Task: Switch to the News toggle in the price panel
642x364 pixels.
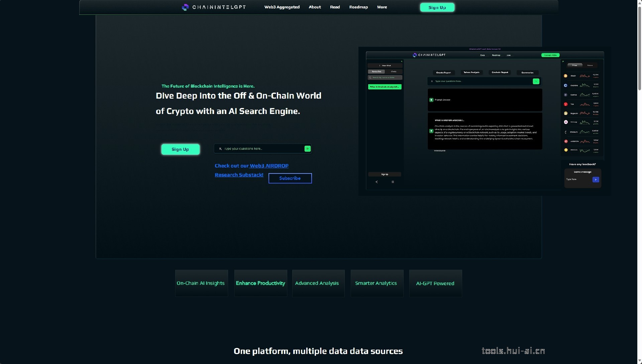Action: click(590, 66)
